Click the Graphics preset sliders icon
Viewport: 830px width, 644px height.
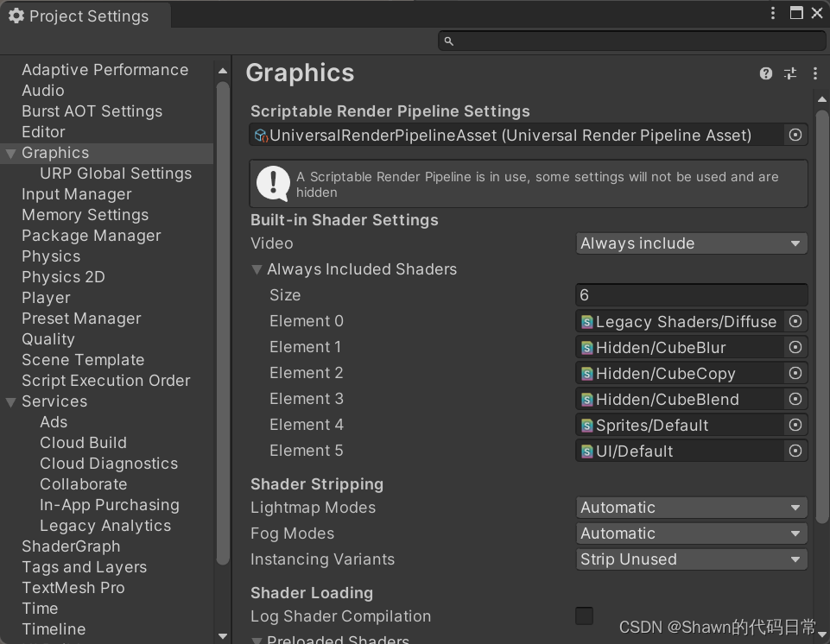(x=790, y=73)
